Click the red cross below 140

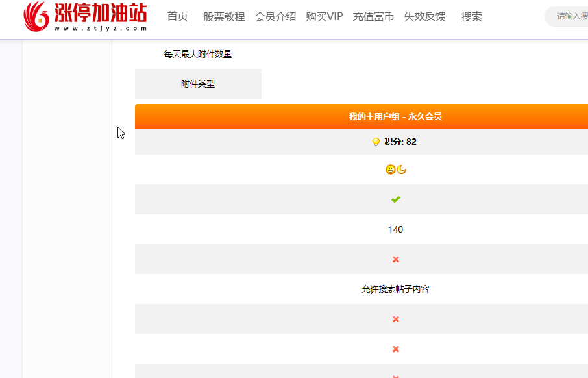point(396,259)
